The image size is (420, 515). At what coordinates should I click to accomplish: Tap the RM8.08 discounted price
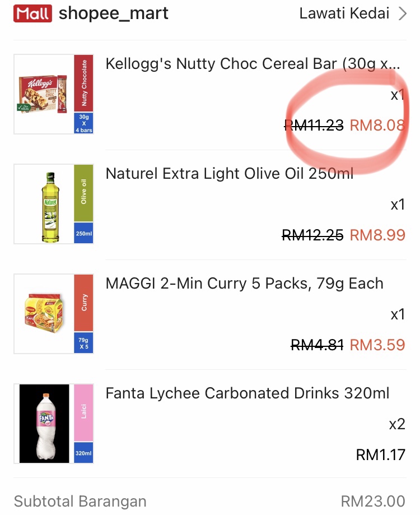[377, 125]
